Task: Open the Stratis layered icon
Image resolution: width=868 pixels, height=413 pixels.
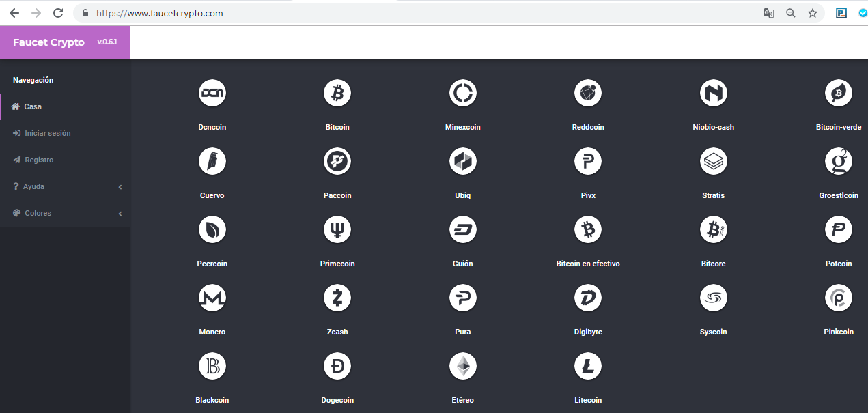Action: click(714, 161)
